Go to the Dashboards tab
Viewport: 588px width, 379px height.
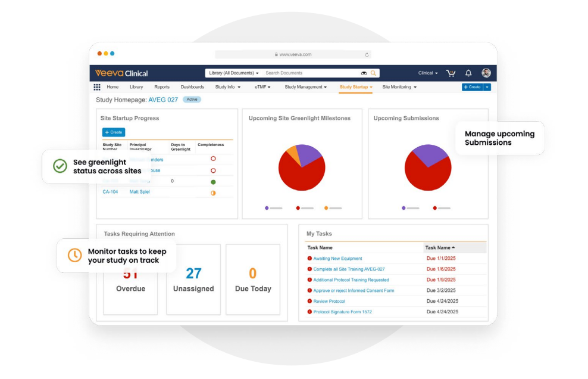(x=192, y=87)
